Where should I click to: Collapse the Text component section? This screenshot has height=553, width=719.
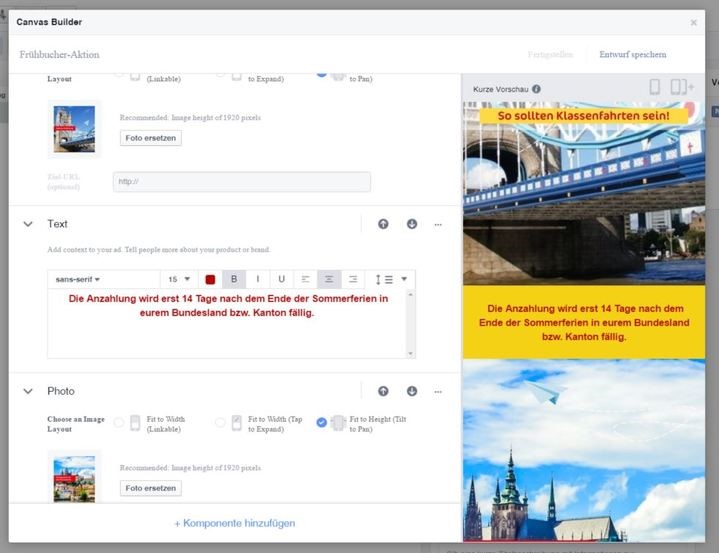(x=28, y=224)
